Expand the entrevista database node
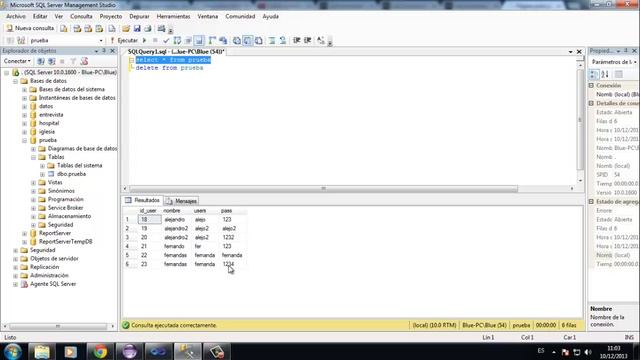Viewport: 640px width, 360px height. tap(24, 115)
